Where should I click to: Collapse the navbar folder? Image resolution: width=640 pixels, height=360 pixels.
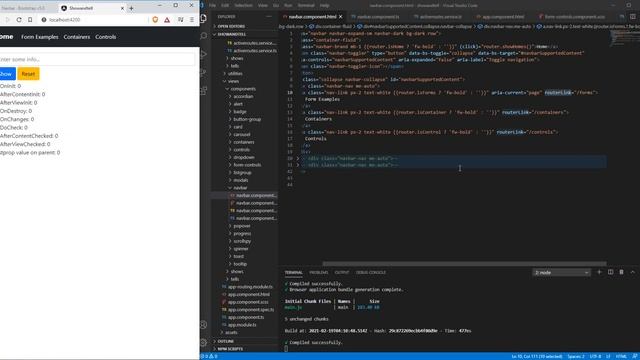(240, 188)
